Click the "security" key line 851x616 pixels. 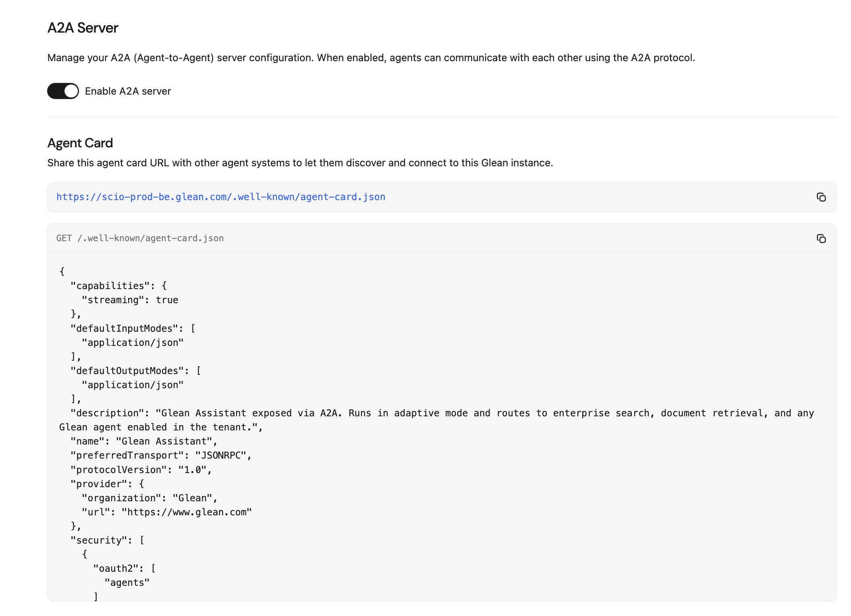(107, 540)
